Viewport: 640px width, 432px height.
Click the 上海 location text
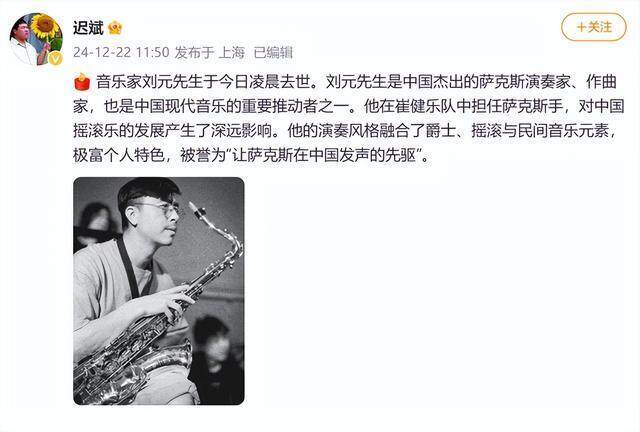[231, 52]
